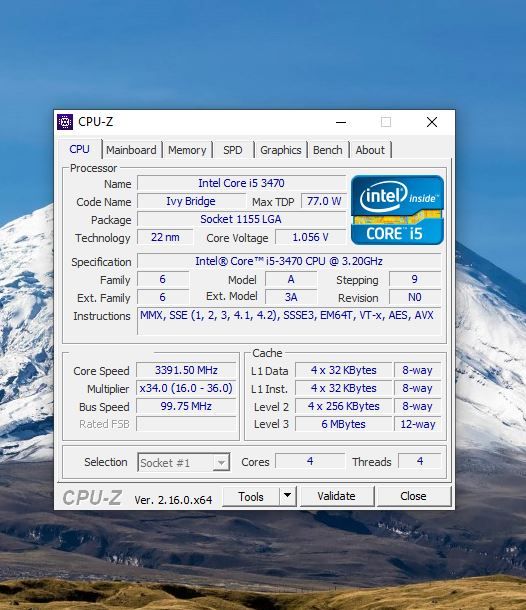526x610 pixels.
Task: Click the Name field Intel Core i5 3470
Action: click(x=241, y=183)
